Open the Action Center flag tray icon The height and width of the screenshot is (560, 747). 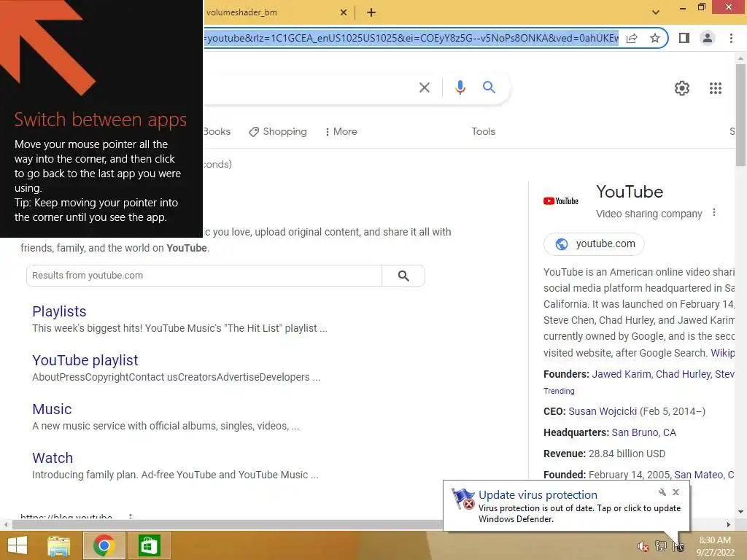678,546
